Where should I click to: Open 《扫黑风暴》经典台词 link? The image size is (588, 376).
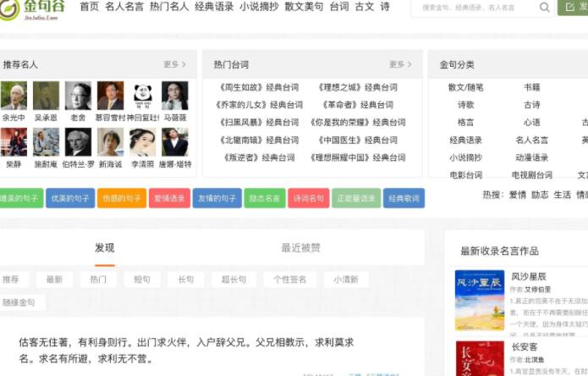click(x=259, y=122)
